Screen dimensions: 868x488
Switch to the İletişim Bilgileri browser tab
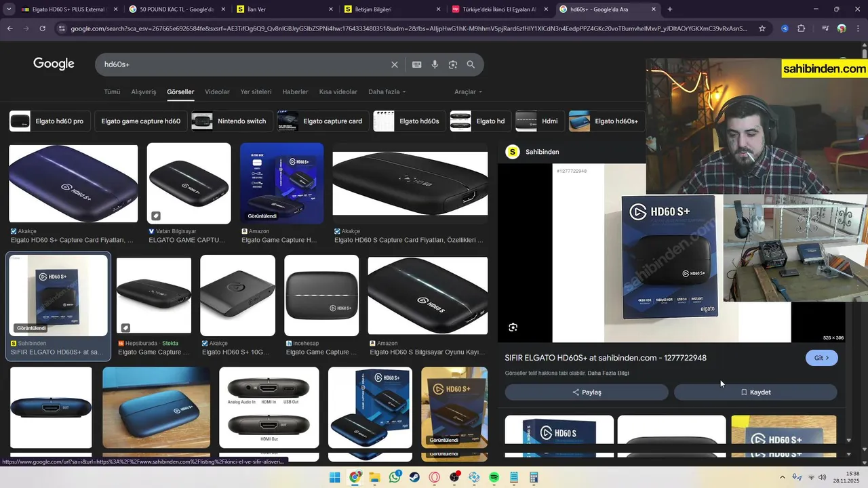tap(391, 9)
